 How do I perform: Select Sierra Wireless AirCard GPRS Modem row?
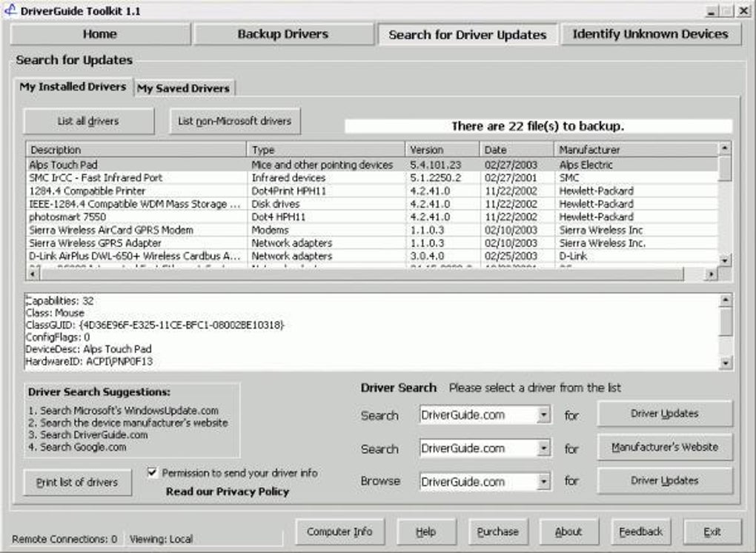pyautogui.click(x=372, y=230)
